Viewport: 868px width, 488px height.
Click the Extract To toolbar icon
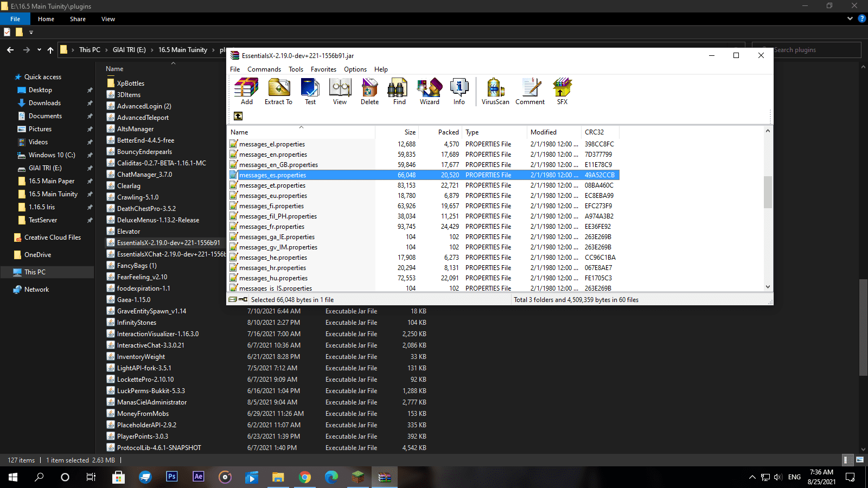278,91
